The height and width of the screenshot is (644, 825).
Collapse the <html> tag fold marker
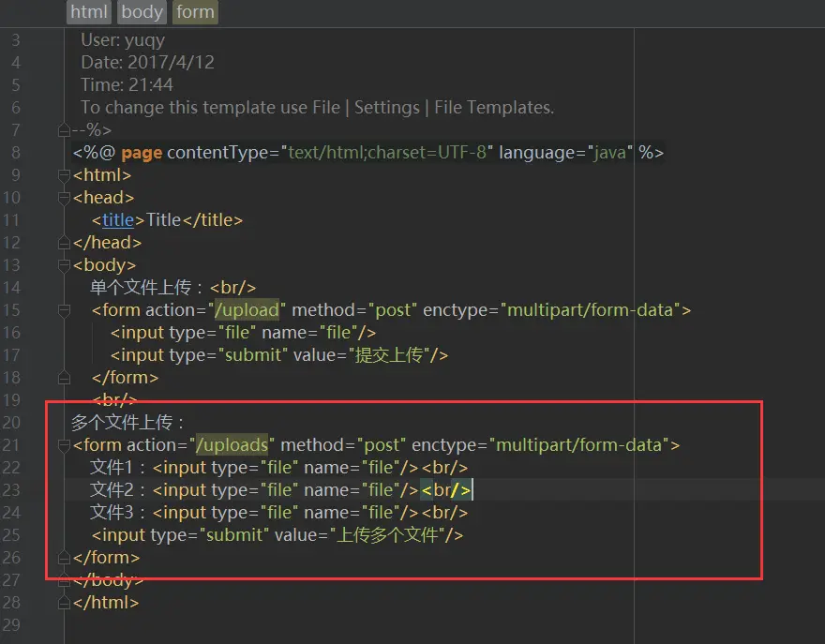pyautogui.click(x=64, y=175)
